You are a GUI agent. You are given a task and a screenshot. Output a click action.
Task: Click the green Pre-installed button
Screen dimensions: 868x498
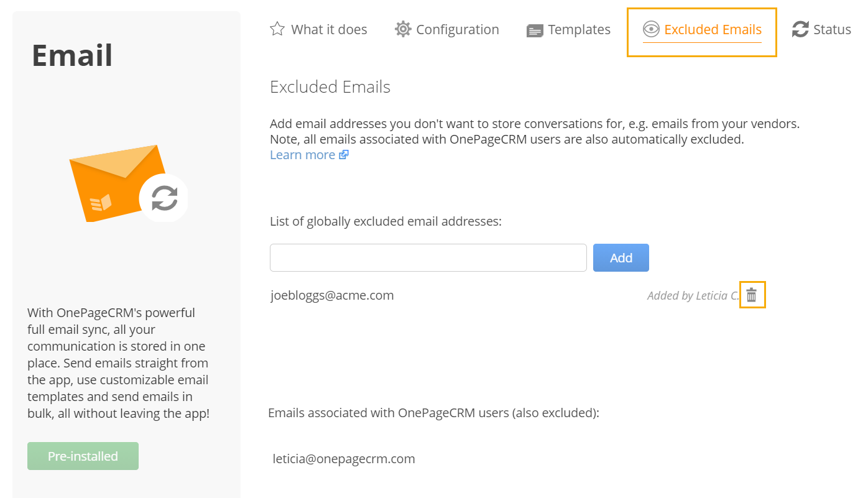coord(83,456)
